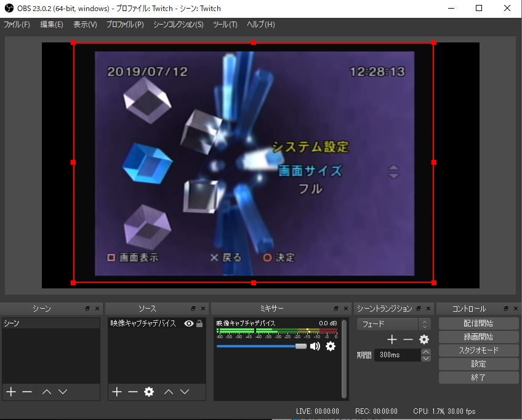The height and width of the screenshot is (420, 522).
Task: Open 設定 from the controls panel
Action: pyautogui.click(x=478, y=364)
